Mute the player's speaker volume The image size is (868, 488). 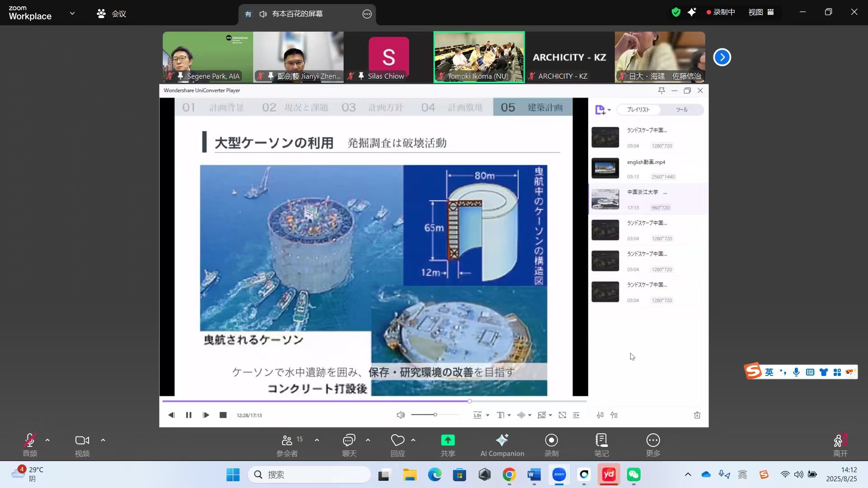[401, 415]
